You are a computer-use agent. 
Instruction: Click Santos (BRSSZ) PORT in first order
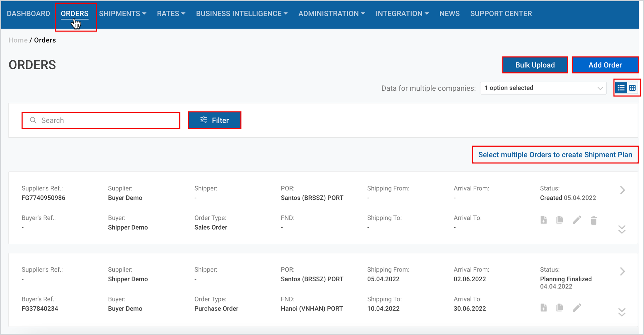[x=312, y=198]
